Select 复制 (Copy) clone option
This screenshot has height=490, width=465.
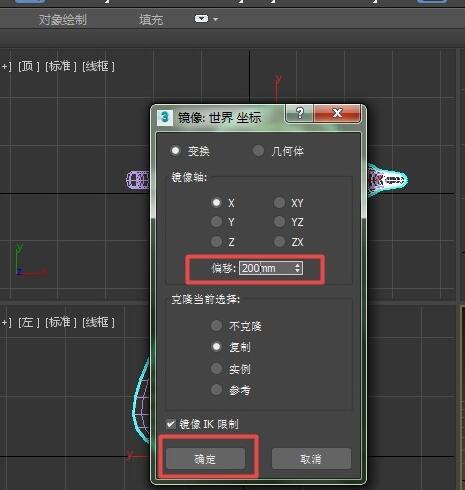217,347
